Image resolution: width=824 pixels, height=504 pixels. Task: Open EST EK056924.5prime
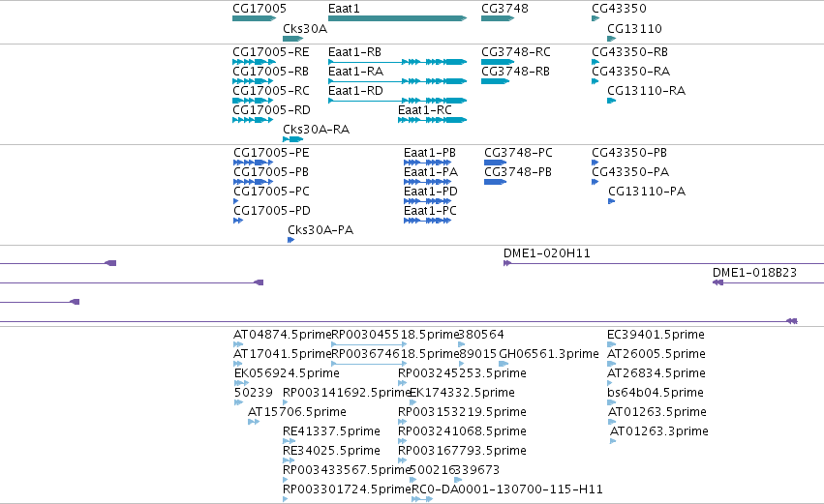[x=287, y=373]
